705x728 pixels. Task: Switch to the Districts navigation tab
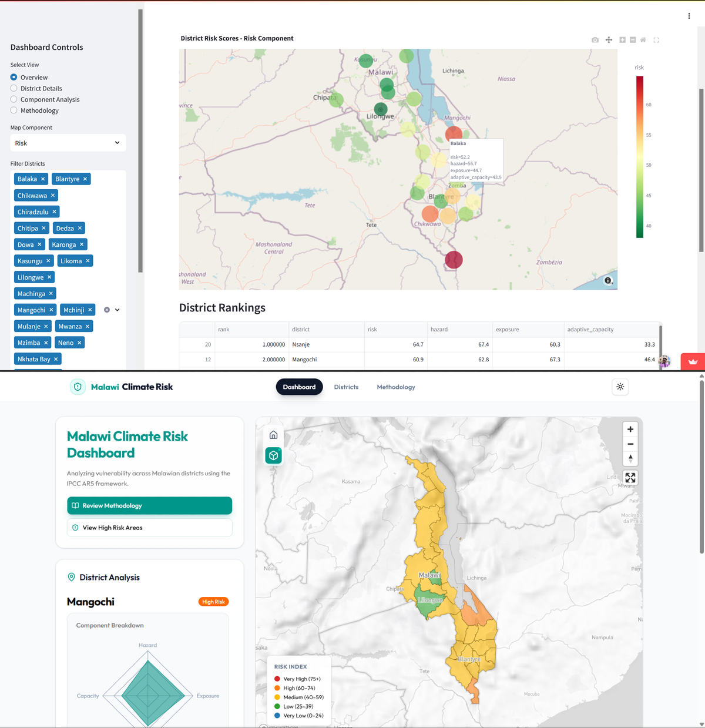click(x=346, y=387)
